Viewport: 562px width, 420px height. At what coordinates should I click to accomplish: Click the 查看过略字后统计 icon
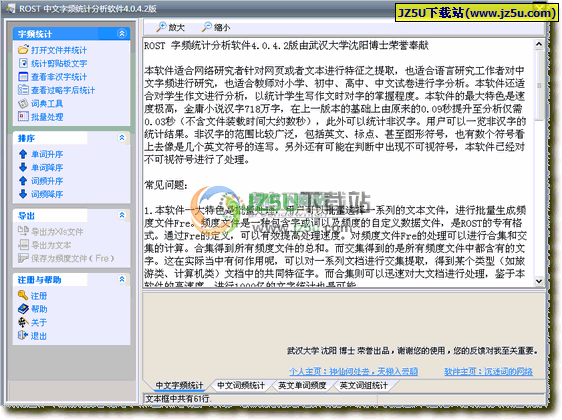(23, 90)
